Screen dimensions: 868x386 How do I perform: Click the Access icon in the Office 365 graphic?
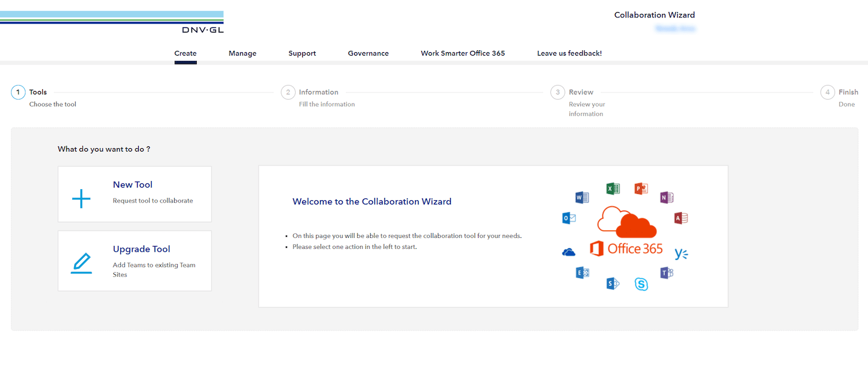coord(681,218)
